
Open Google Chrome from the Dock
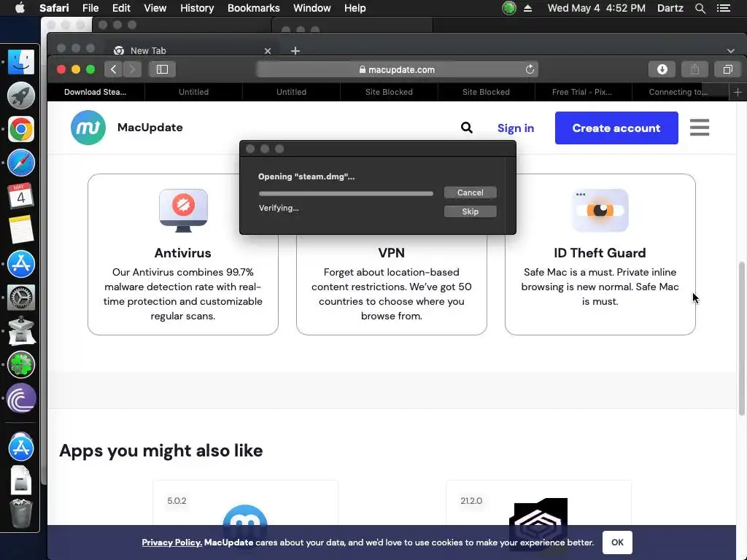click(21, 129)
